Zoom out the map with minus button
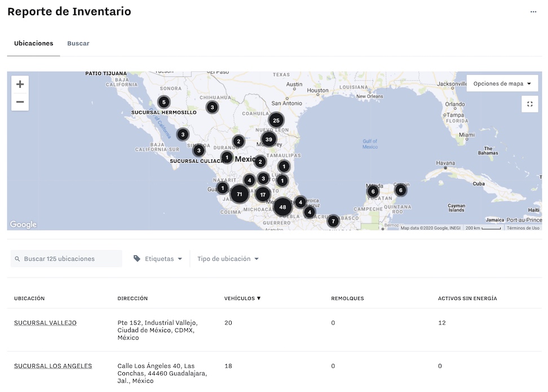548x392 pixels. point(20,102)
